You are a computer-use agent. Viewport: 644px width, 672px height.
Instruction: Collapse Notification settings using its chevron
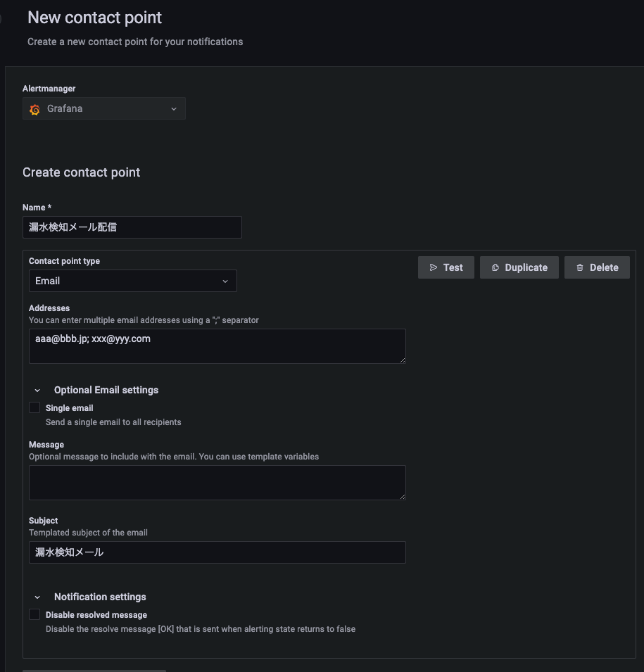pyautogui.click(x=37, y=597)
